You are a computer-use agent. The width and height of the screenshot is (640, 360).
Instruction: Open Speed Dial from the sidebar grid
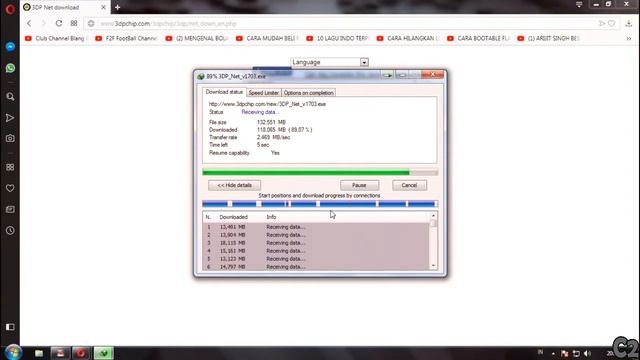tap(10, 167)
